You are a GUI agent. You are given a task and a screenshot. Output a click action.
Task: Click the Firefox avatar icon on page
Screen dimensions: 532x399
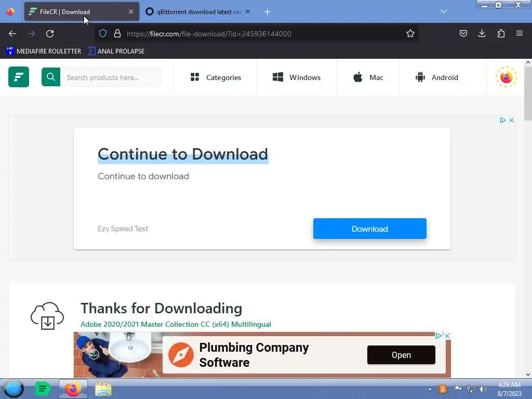click(x=506, y=77)
